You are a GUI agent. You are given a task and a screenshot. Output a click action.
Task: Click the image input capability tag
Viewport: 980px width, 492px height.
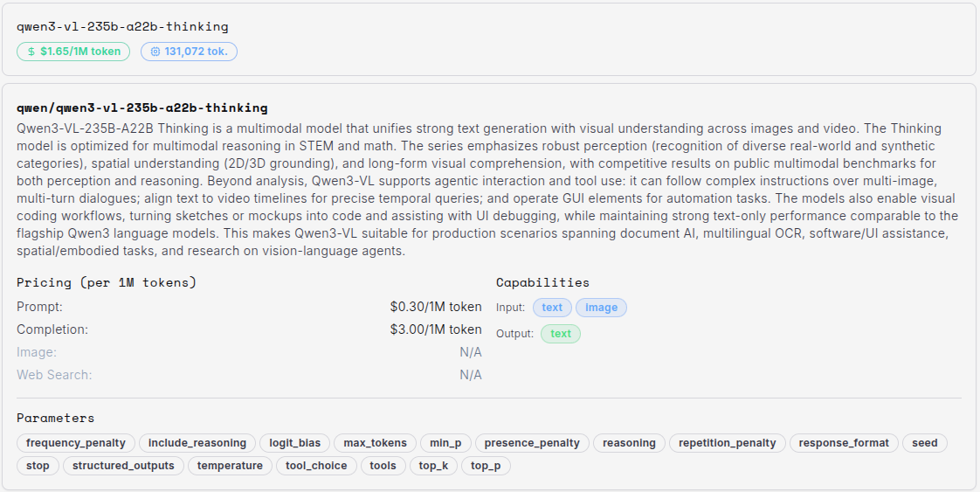[x=601, y=308]
